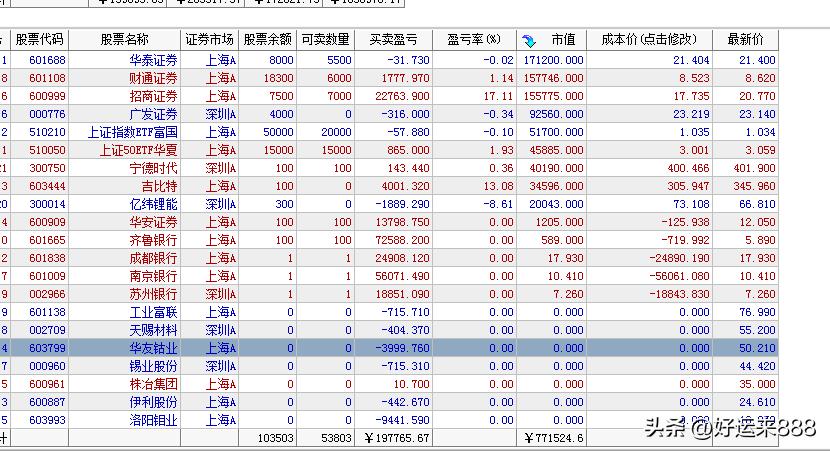The height and width of the screenshot is (452, 830).
Task: Click cost price 21.404 to modify
Action: (x=691, y=60)
